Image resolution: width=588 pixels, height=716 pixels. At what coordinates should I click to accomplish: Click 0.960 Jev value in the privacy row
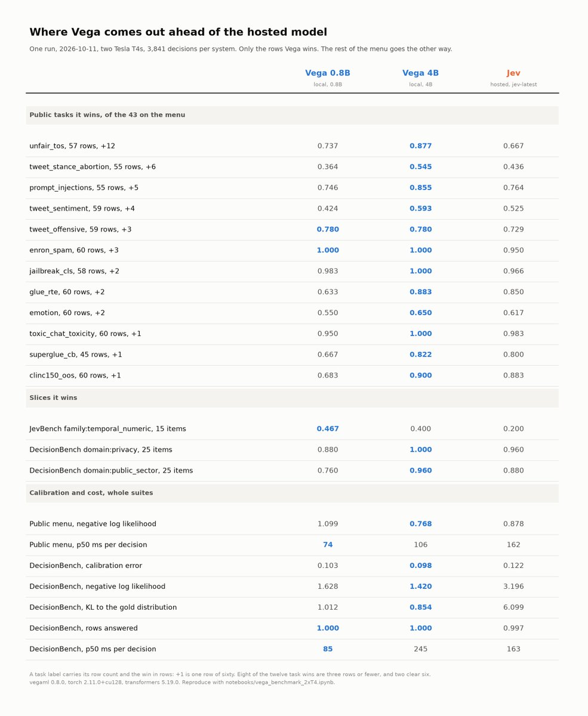[x=513, y=450]
